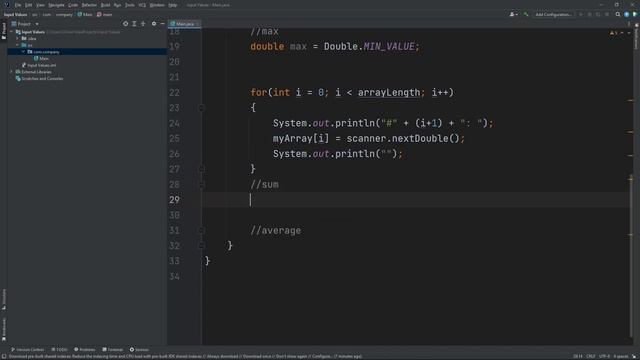This screenshot has height=360, width=640.
Task: Click Collapse All in Project panel
Action: click(143, 24)
